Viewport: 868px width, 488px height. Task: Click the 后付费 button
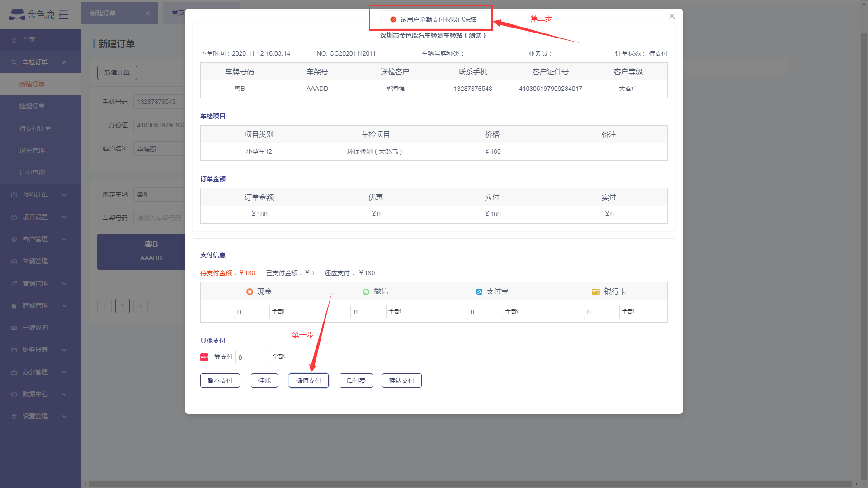[356, 380]
